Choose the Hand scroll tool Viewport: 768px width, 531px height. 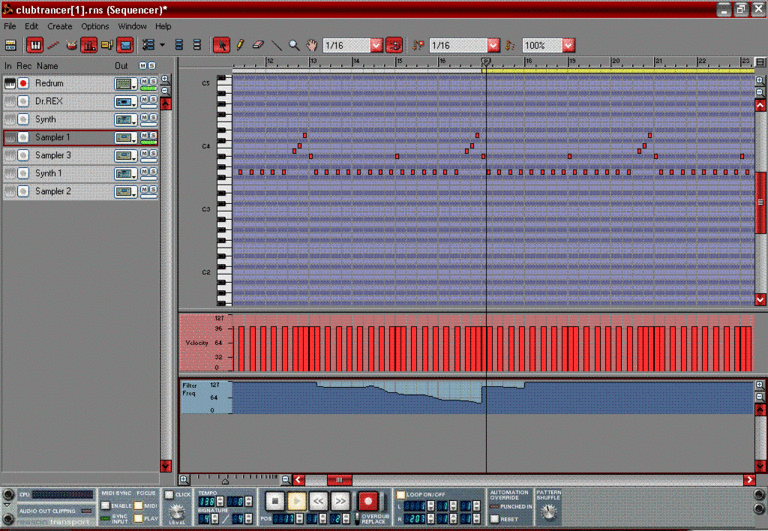[x=311, y=46]
